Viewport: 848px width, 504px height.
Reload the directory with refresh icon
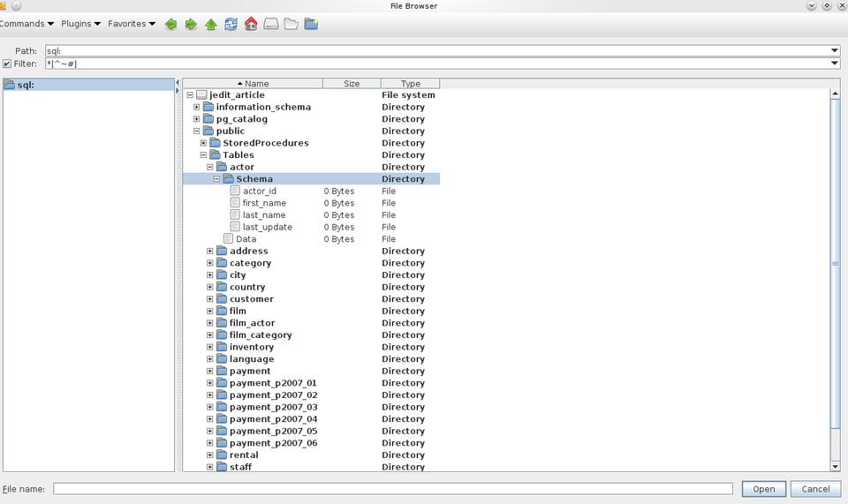point(231,24)
